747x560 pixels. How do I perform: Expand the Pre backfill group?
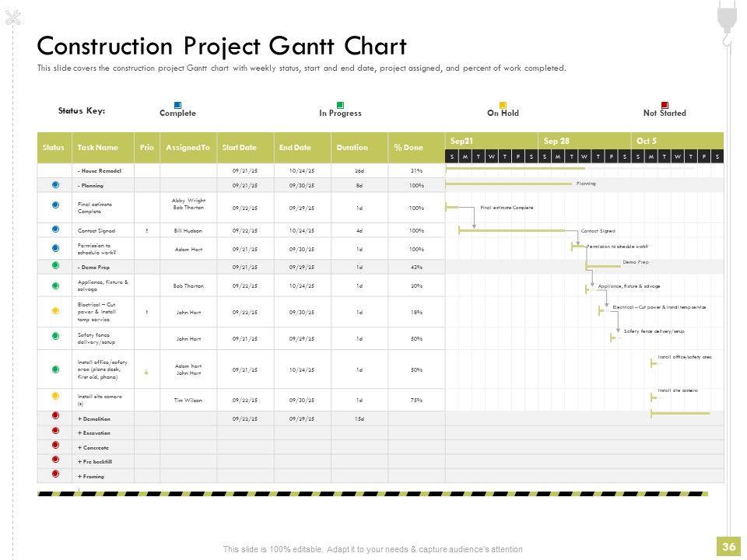79,462
